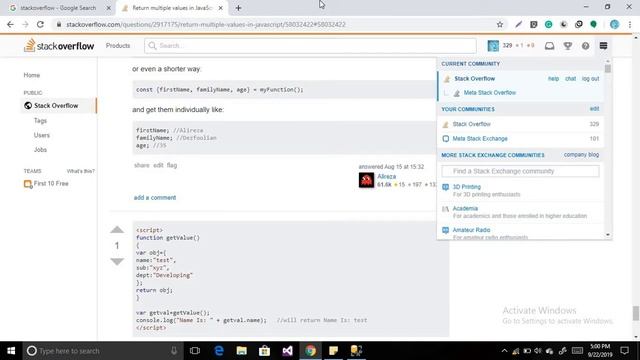The image size is (640, 360).
Task: Show hidden system tray icons
Action: click(x=504, y=351)
